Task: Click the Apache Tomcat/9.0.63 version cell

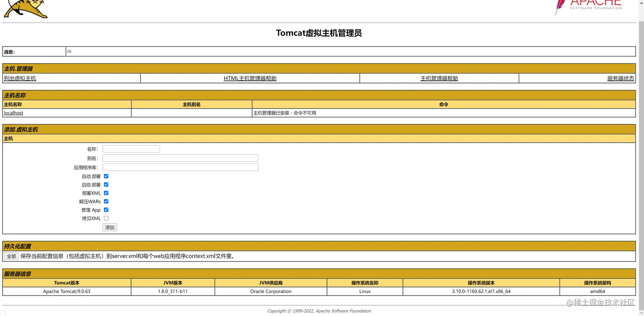Action: point(67,291)
